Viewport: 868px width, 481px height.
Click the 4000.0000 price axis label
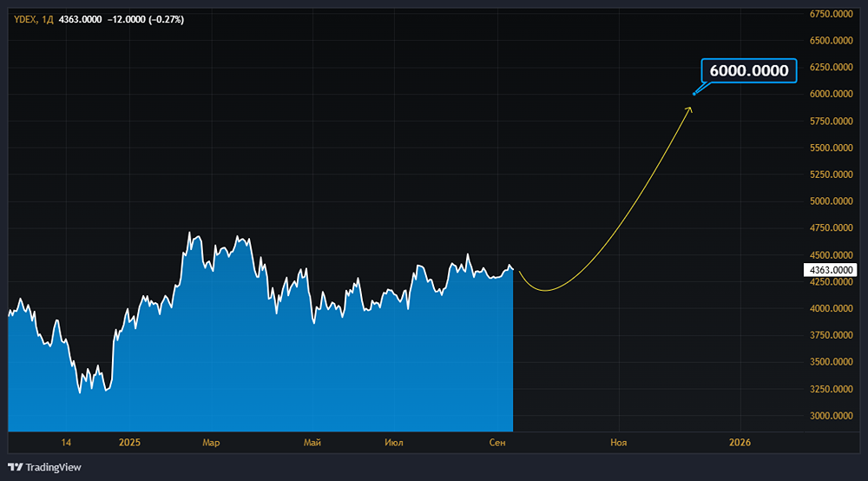pos(831,308)
